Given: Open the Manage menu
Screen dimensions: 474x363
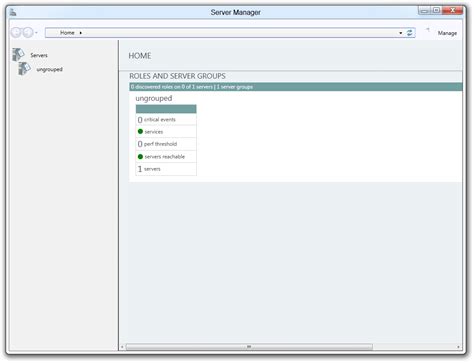Looking at the screenshot, I should pos(447,33).
